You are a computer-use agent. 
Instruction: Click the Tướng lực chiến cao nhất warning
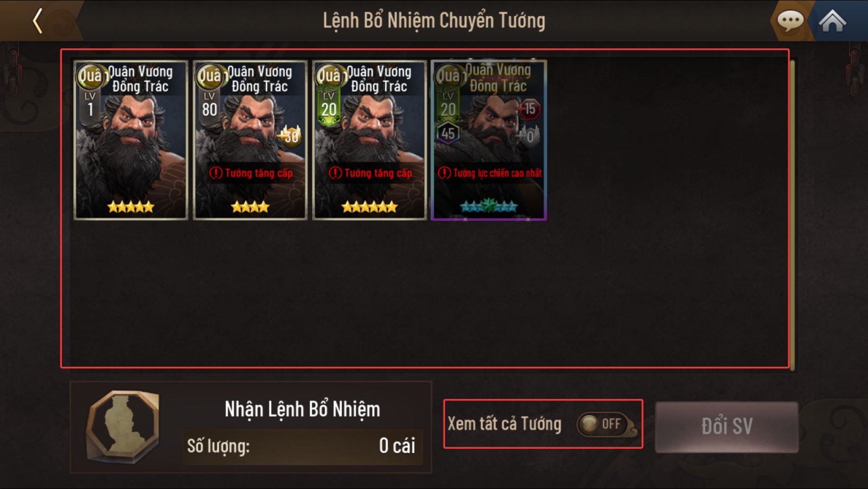point(490,173)
